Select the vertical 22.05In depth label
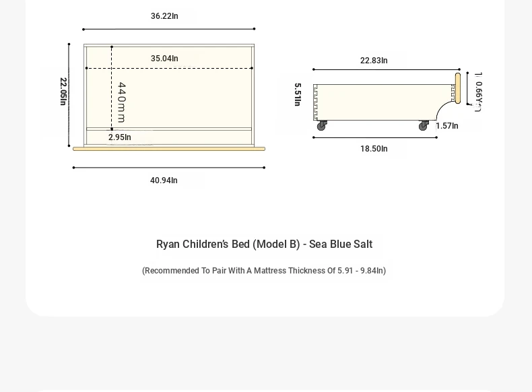 [63, 92]
